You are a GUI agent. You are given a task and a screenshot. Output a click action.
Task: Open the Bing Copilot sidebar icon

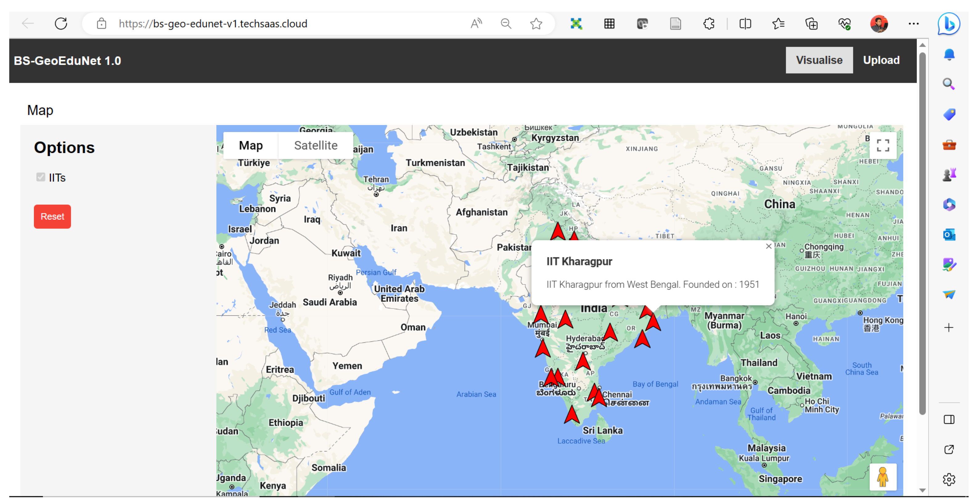coord(949,24)
